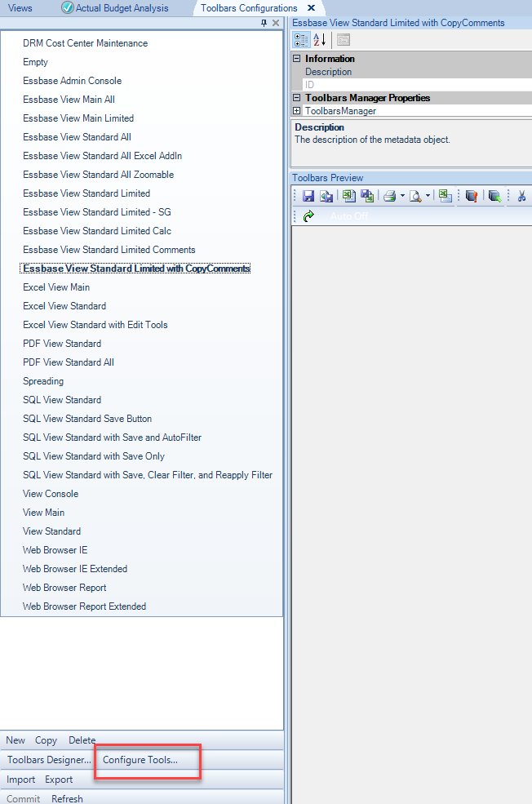Select Essbase View Standard All Zoomable
The image size is (532, 804).
(99, 175)
